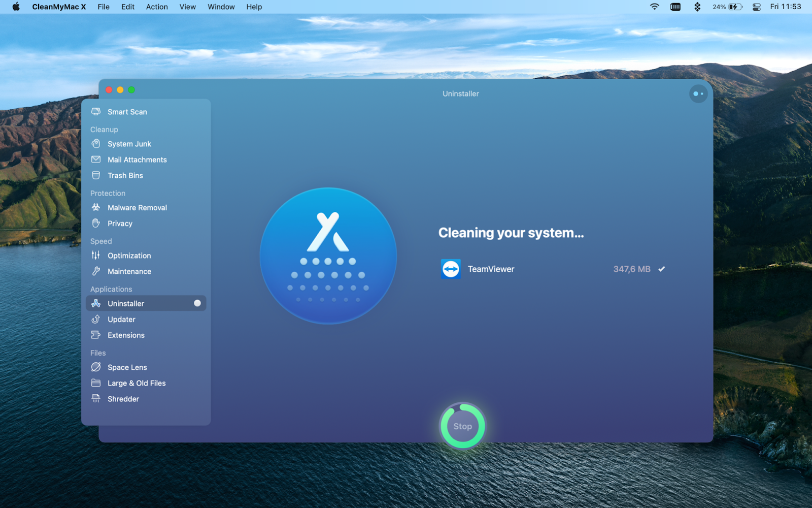Select Uninstaller in sidebar
Image resolution: width=812 pixels, height=508 pixels.
coord(146,303)
